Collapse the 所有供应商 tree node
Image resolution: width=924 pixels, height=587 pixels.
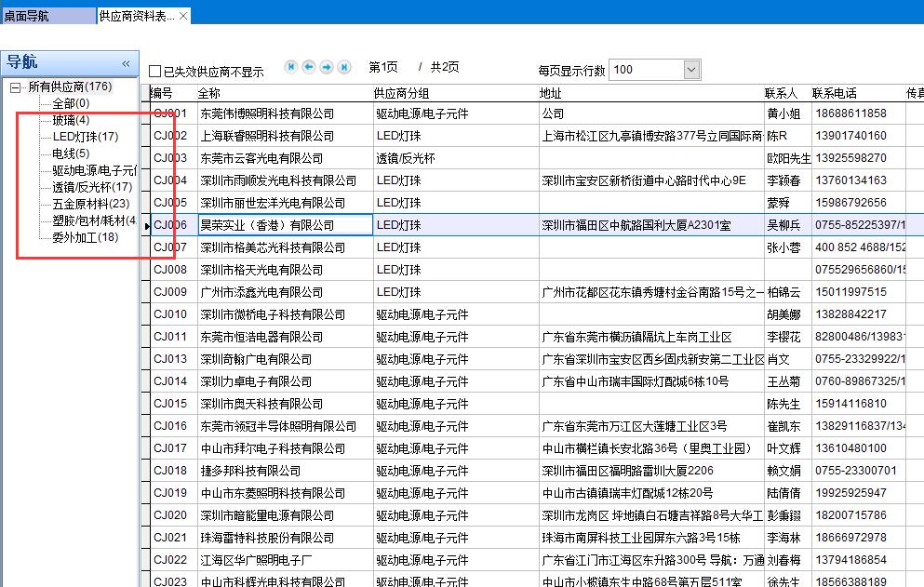pos(15,87)
